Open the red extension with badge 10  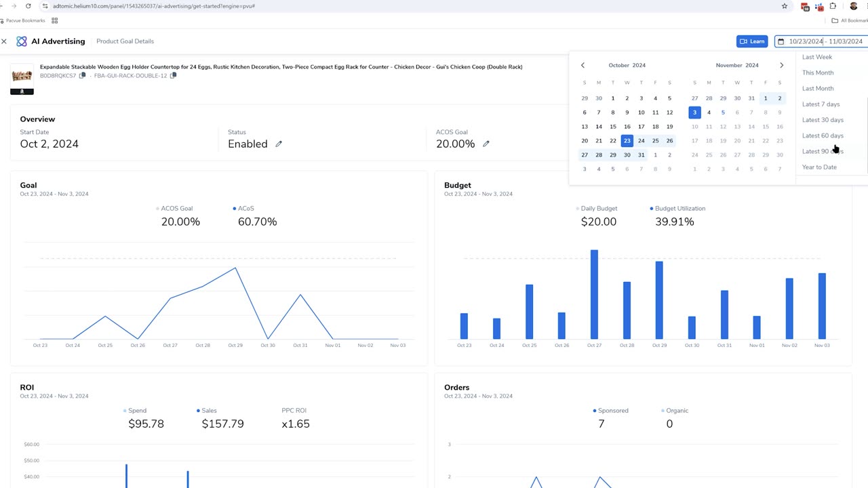(805, 7)
